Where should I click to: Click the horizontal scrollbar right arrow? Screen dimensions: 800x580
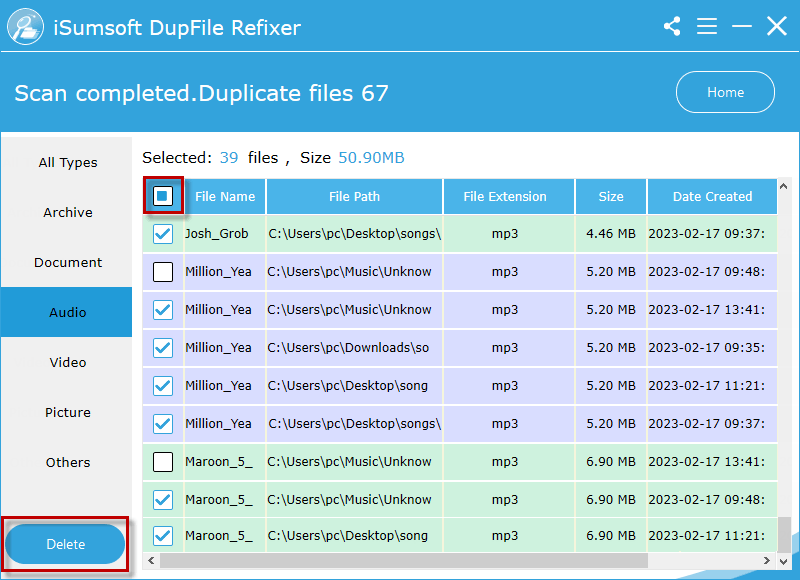point(767,561)
